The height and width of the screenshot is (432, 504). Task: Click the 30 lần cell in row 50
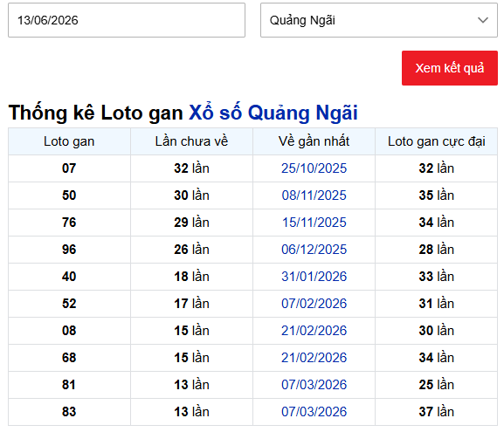click(191, 195)
